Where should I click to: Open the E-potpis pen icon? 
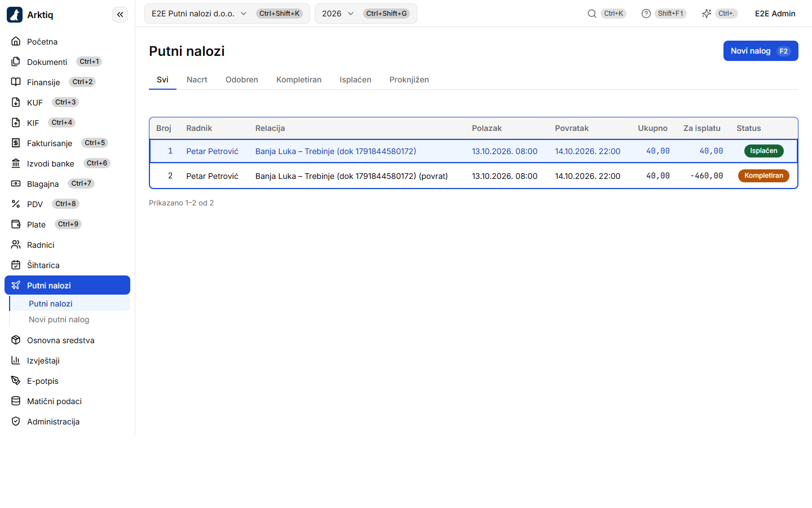coord(16,381)
